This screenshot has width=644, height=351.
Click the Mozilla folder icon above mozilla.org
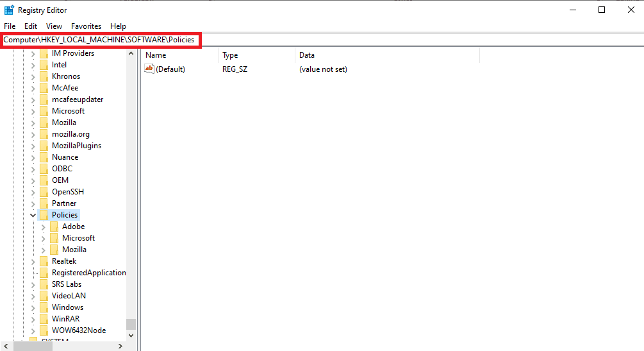click(44, 123)
